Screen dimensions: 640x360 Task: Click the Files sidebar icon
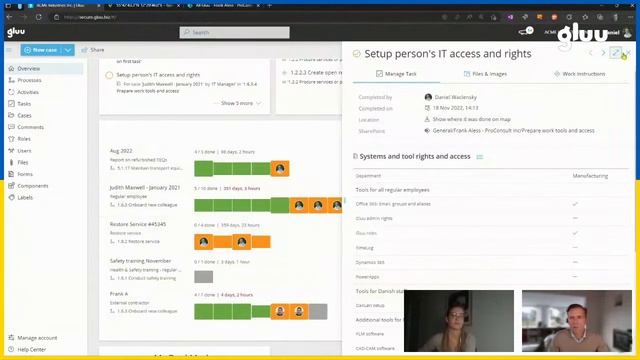click(11, 162)
